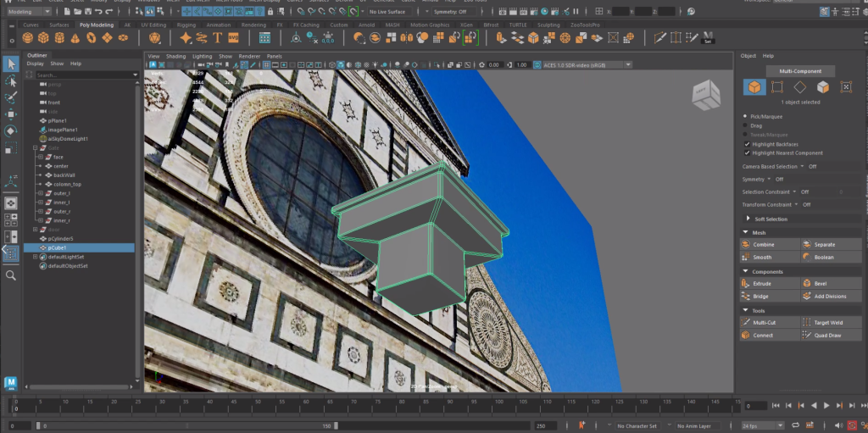
Task: Switch to the UV Editing shelf tab
Action: [x=153, y=25]
